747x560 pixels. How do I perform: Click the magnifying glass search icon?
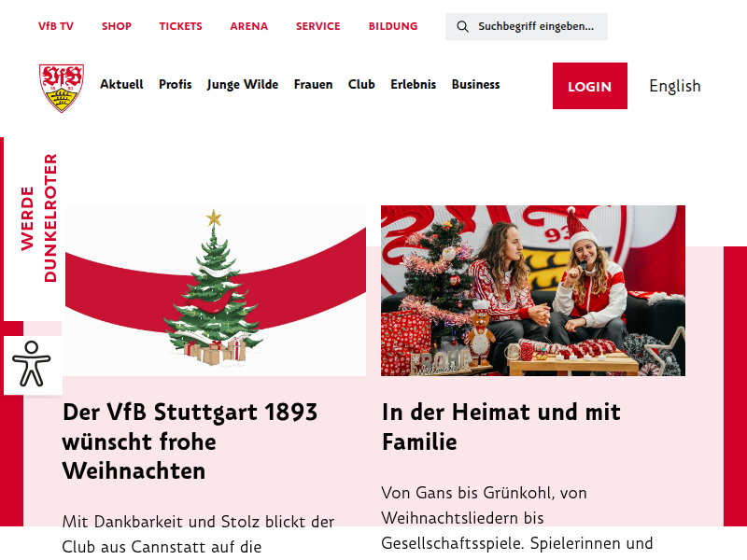462,27
